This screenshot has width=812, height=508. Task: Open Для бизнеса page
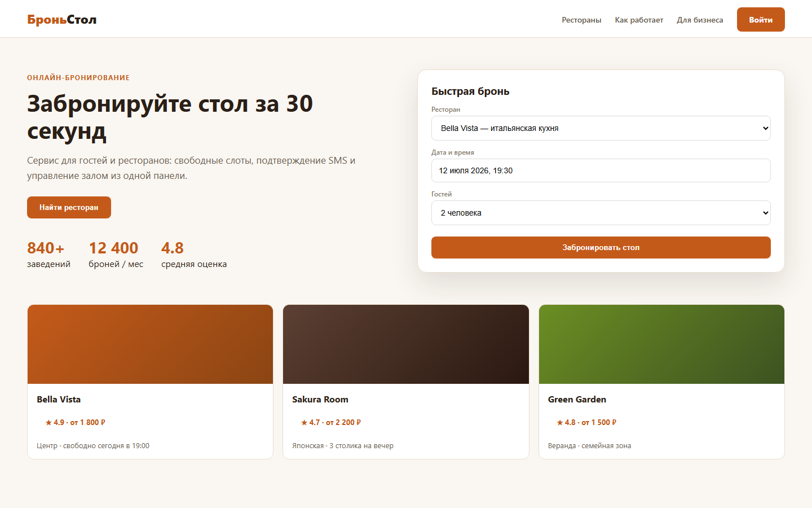(x=700, y=20)
